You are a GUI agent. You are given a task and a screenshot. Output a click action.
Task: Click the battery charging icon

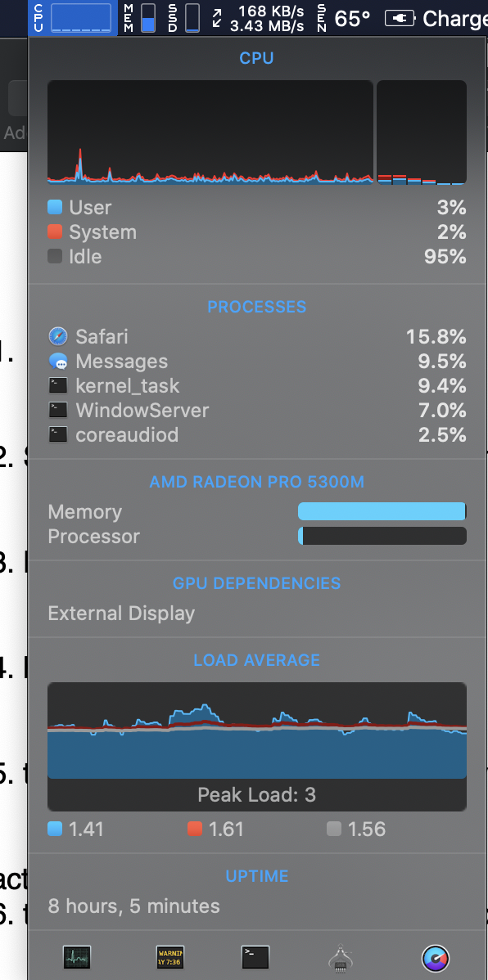400,19
